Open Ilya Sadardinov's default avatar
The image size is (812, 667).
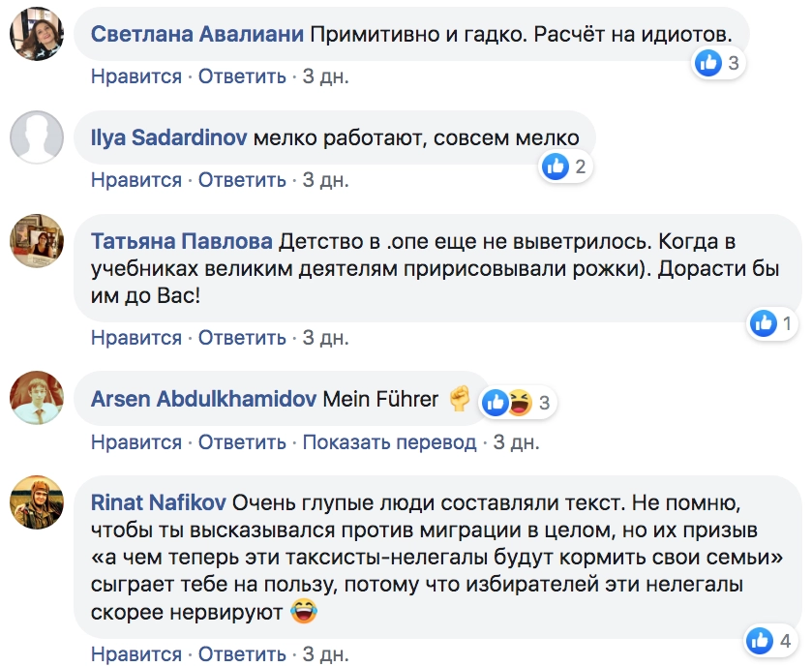(36, 138)
